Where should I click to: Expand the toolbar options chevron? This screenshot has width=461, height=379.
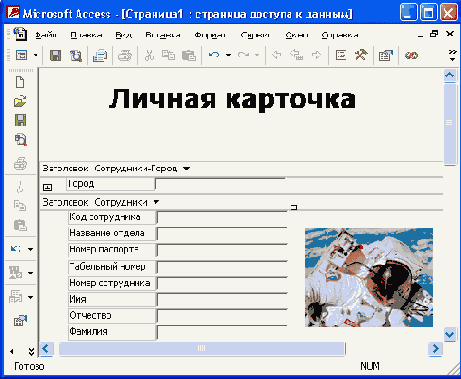point(452,55)
